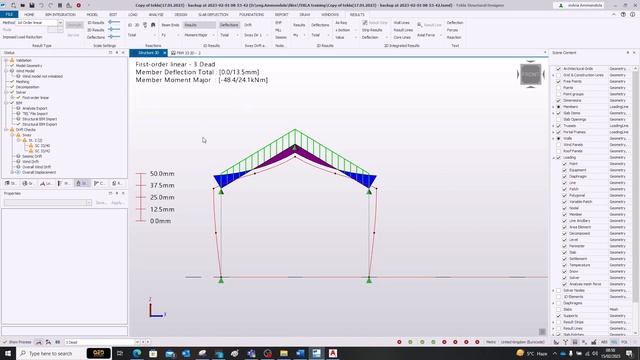Open the Axial Force dropdown
640x360 pixels.
[429, 35]
